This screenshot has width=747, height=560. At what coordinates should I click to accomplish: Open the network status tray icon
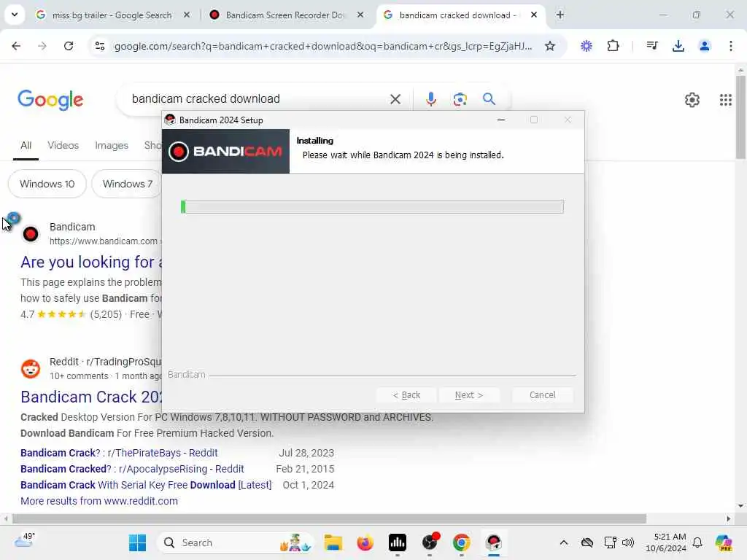610,542
